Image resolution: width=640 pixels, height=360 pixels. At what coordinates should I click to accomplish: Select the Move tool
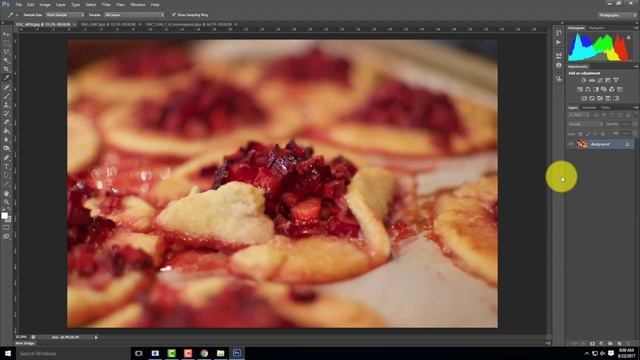(6, 34)
